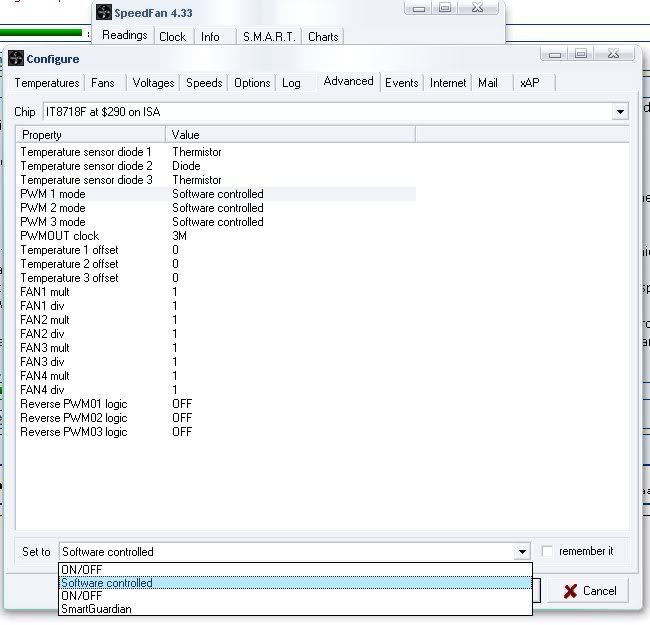Switch to the Options tab
The width and height of the screenshot is (650, 625).
252,83
